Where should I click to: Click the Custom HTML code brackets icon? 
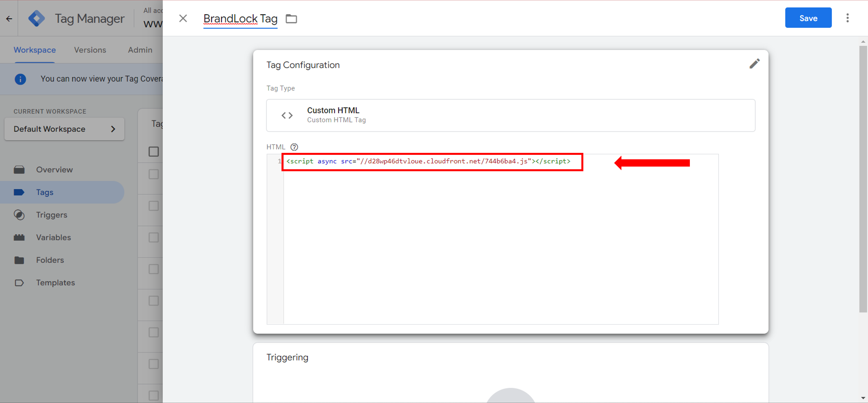coord(287,115)
